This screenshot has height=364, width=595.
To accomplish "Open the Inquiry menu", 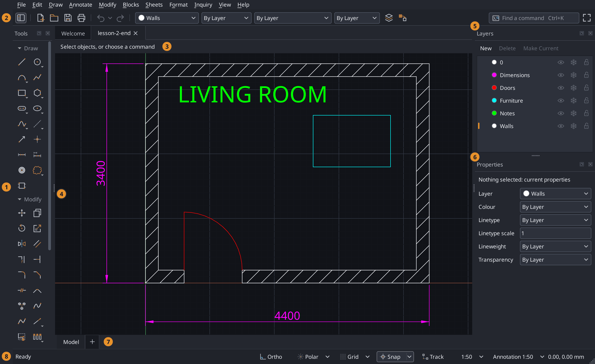I will [203, 5].
